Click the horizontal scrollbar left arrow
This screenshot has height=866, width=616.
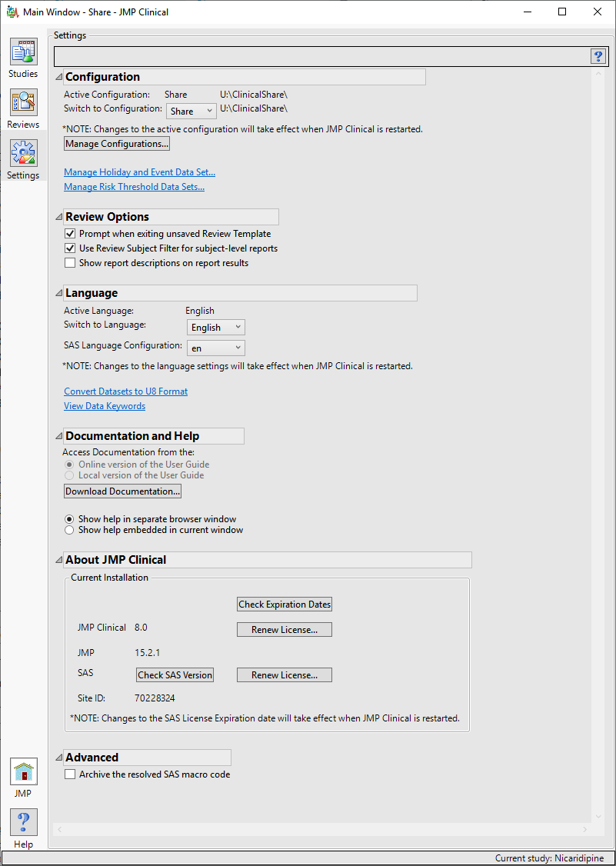coord(59,829)
